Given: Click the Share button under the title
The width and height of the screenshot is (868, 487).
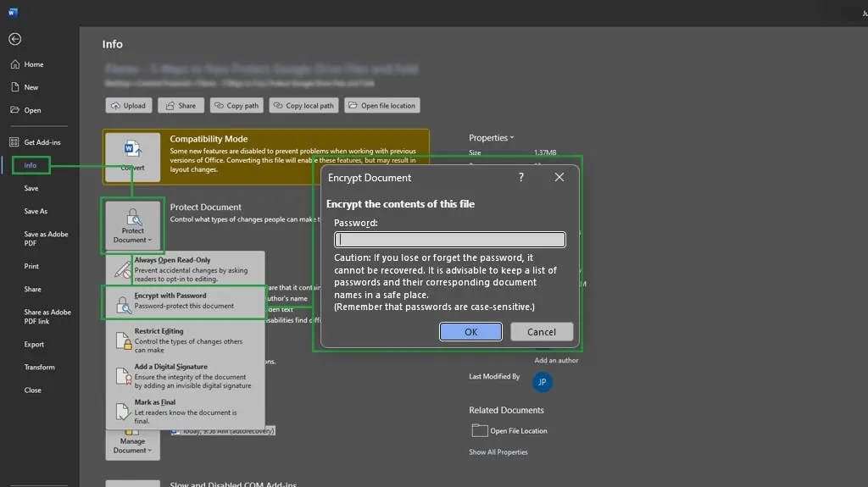Looking at the screenshot, I should pos(181,105).
